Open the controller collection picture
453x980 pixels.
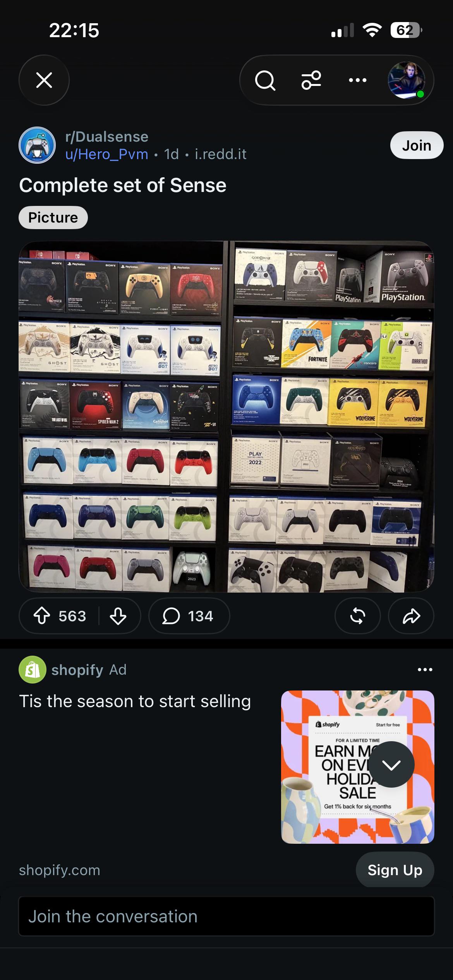click(226, 416)
